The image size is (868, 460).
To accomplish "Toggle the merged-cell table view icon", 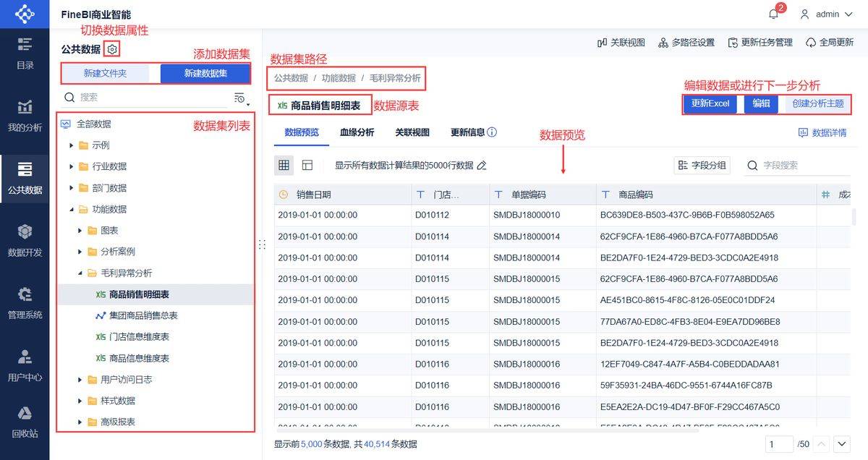I will tap(307, 165).
